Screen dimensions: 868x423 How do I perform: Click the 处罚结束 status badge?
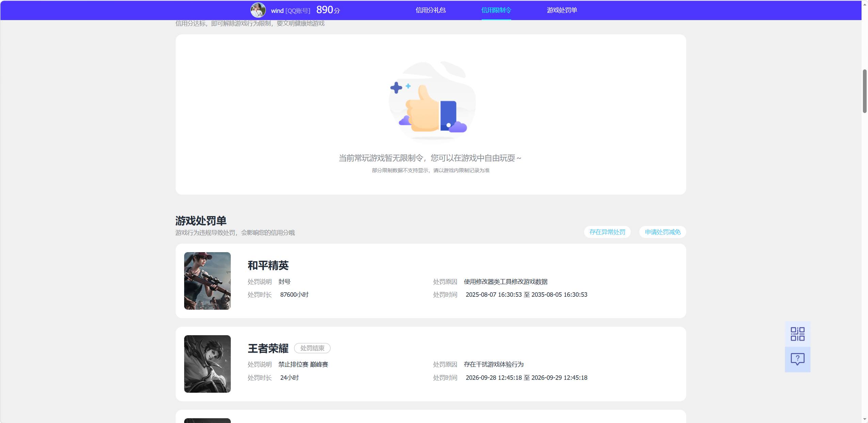pos(312,348)
